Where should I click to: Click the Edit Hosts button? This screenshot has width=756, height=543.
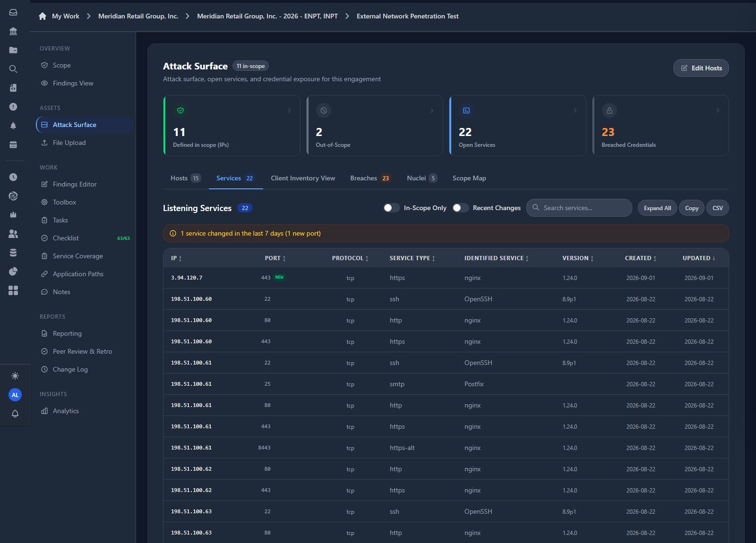tap(701, 68)
